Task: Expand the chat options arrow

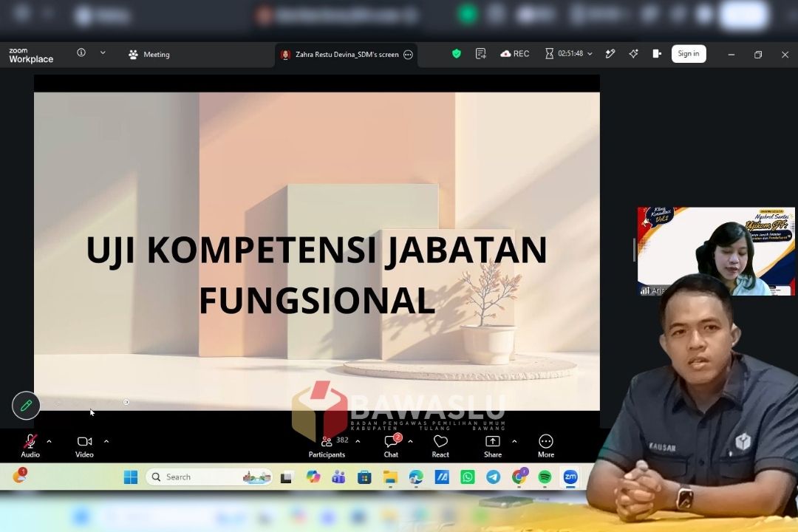Action: [410, 441]
